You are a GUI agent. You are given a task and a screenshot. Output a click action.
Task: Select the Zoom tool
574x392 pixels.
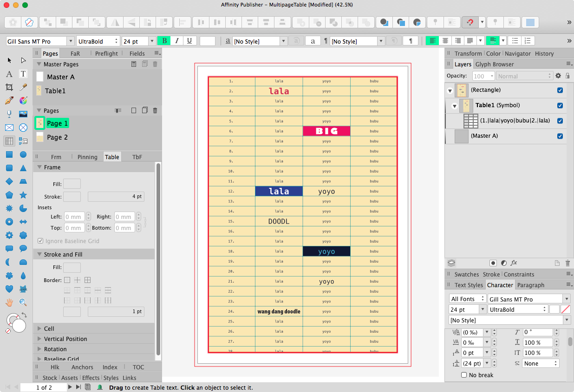[x=23, y=302]
